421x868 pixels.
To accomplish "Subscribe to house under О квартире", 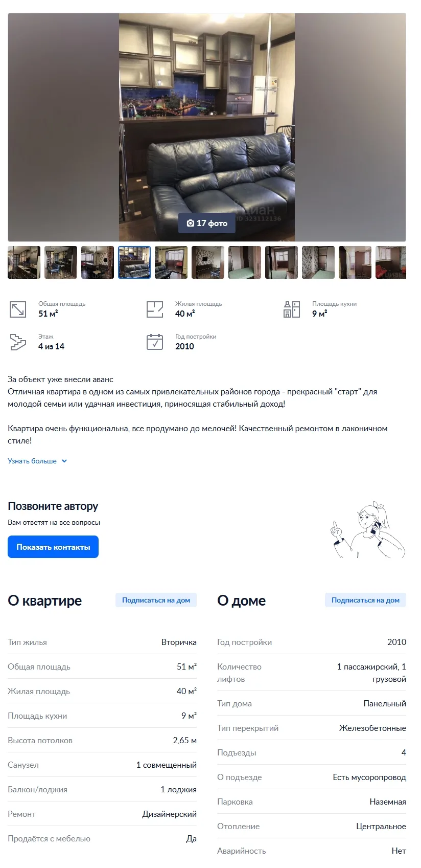I will (x=156, y=600).
